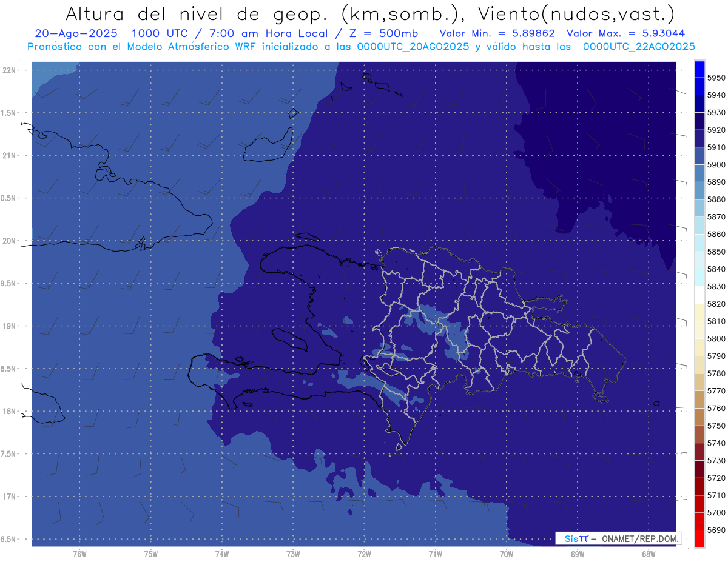The height and width of the screenshot is (562, 728).
Task: Click the '0000UTC_20AGO2025' initialization time text
Action: tap(413, 46)
